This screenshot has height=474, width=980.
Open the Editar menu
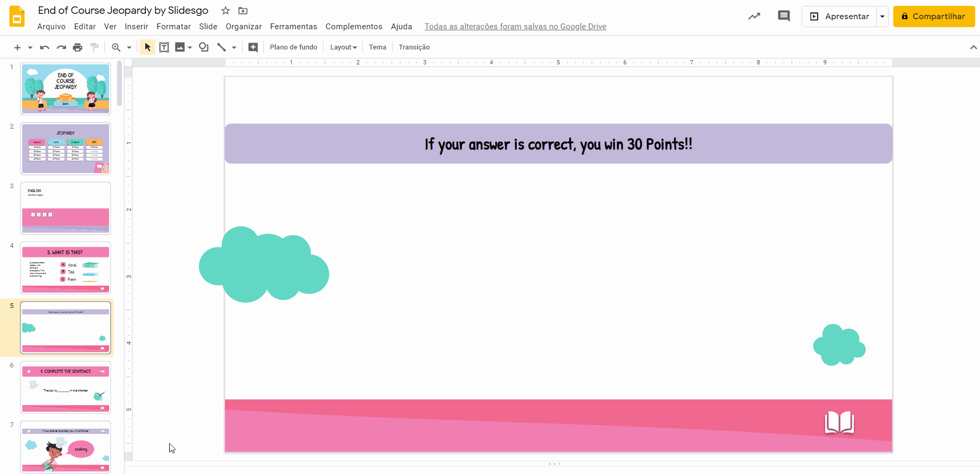coord(85,27)
